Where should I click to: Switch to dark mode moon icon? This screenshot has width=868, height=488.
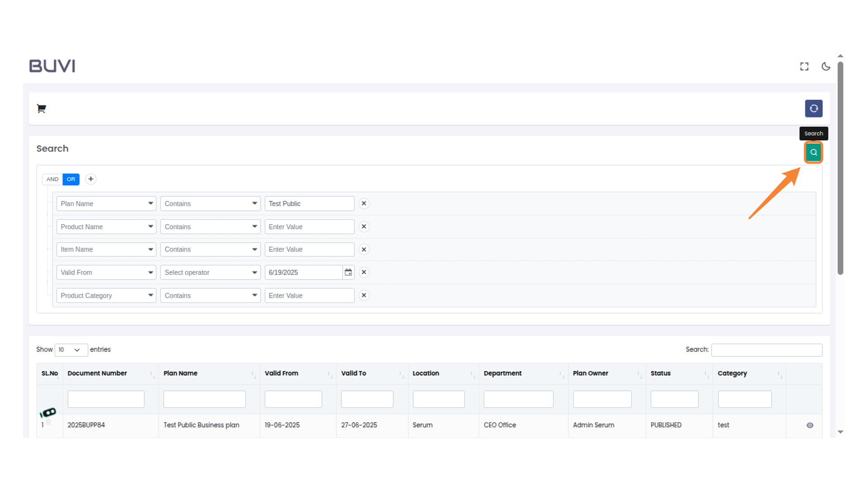coord(826,66)
